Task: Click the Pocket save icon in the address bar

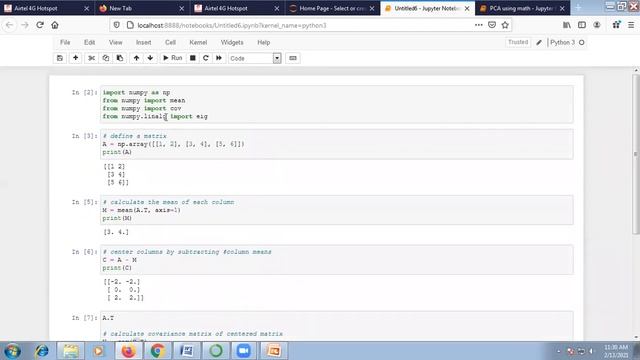Action: (x=492, y=25)
